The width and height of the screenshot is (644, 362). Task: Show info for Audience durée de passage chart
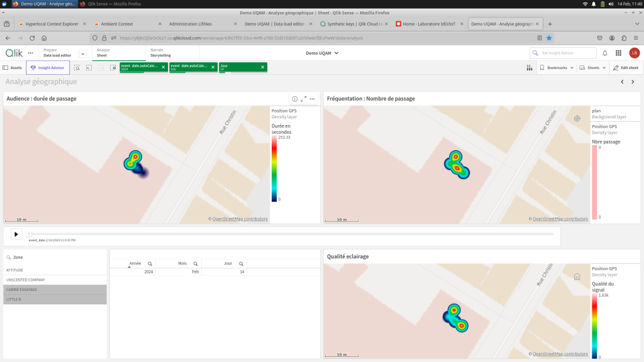pos(294,99)
